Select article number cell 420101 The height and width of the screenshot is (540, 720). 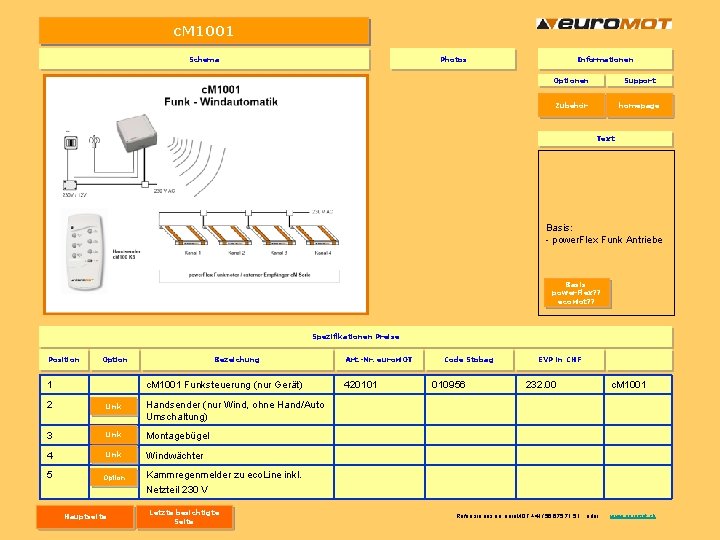pyautogui.click(x=379, y=385)
